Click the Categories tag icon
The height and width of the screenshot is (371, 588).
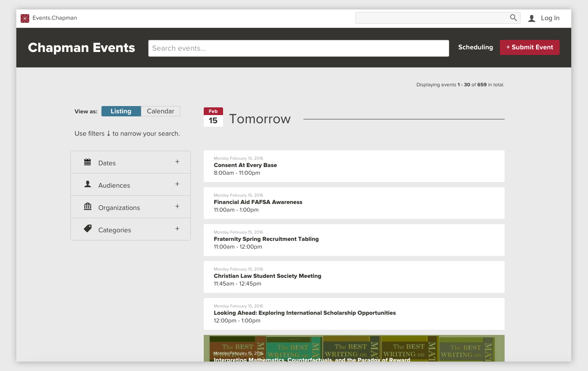[88, 229]
